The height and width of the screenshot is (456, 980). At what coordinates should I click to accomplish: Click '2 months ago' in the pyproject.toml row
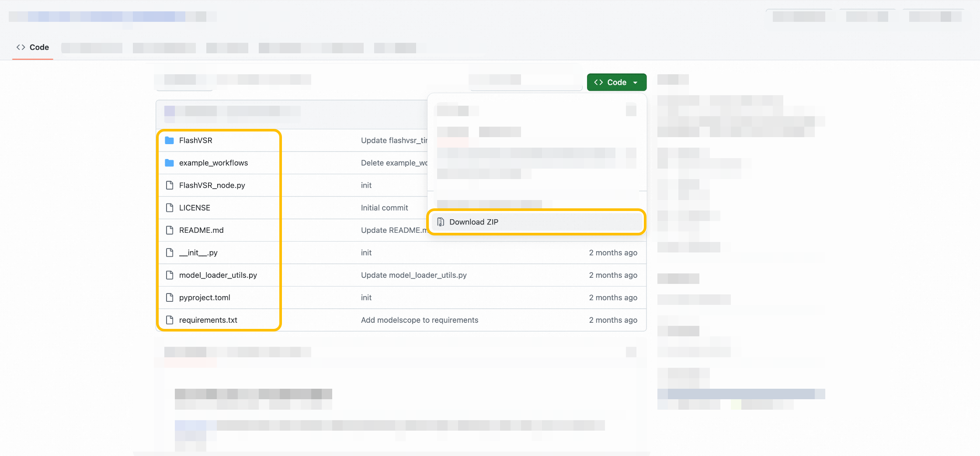point(613,297)
